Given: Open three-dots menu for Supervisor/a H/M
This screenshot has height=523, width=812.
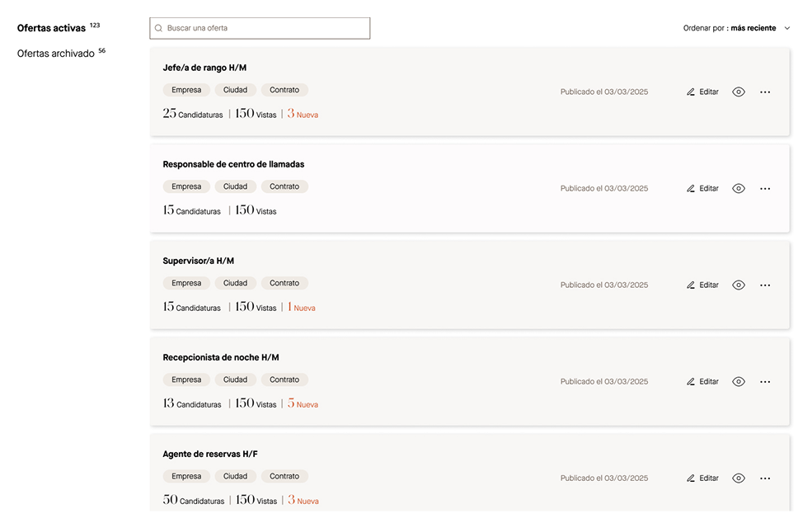Looking at the screenshot, I should point(765,285).
